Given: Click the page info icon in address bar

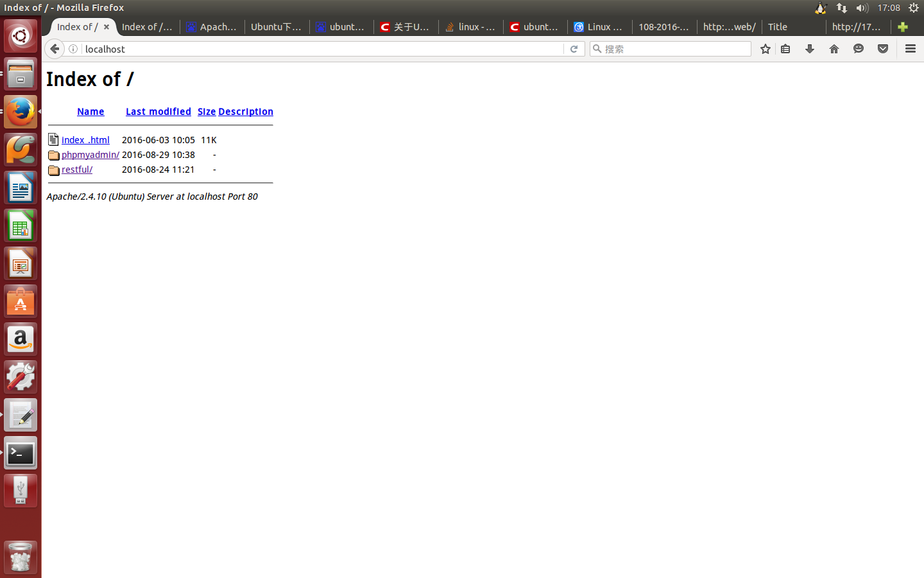Looking at the screenshot, I should coord(73,48).
